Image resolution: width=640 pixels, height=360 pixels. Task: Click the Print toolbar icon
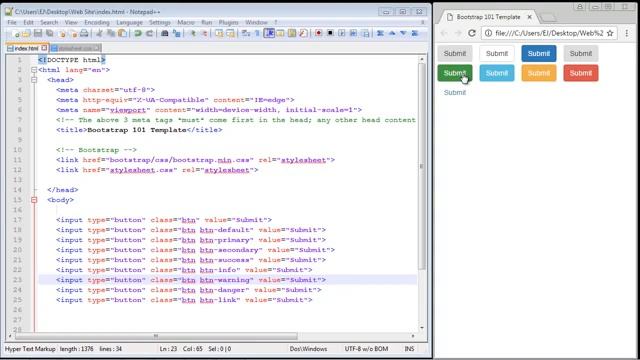click(84, 33)
